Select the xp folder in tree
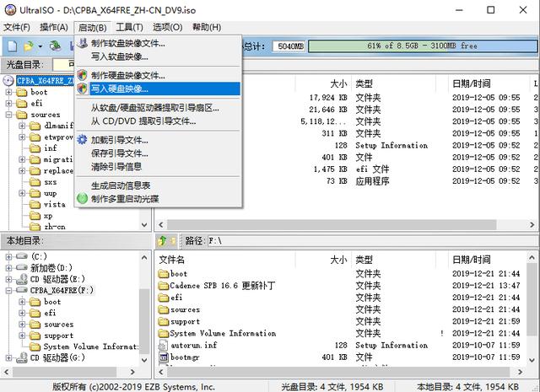This screenshot has width=540, height=392. 48,216
